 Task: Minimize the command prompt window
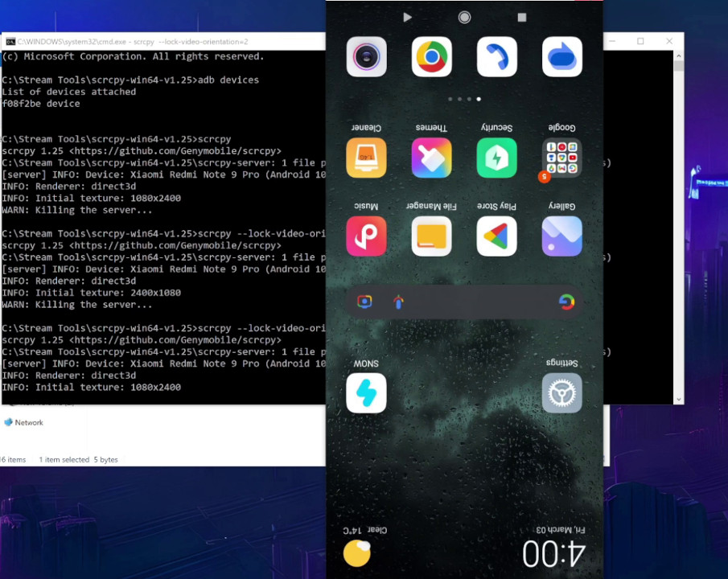(613, 41)
